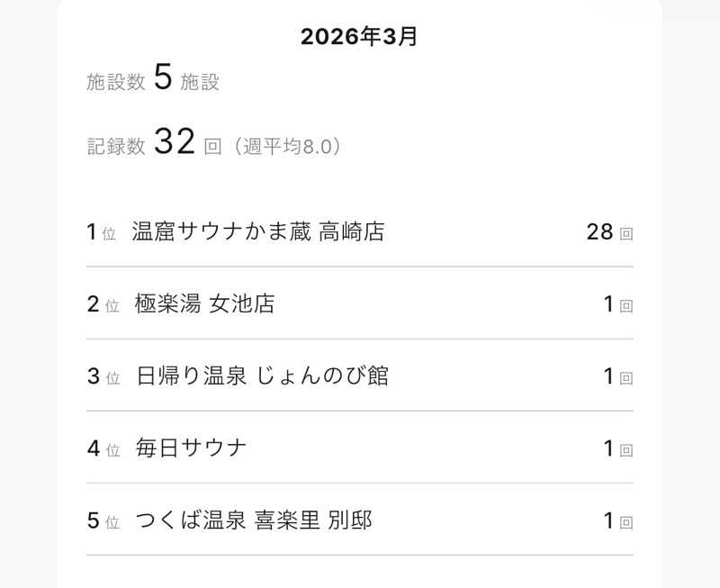Click the 施設数 5 施設 summary
The width and height of the screenshot is (720, 588).
pyautogui.click(x=153, y=77)
